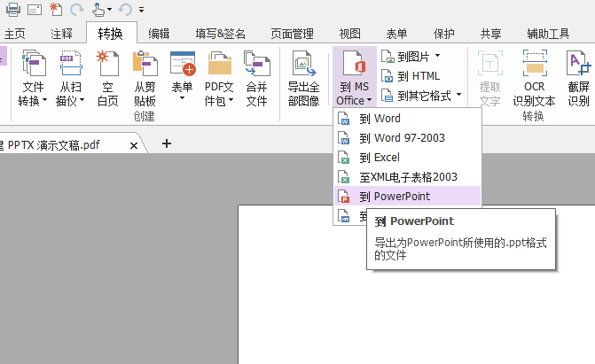Choose 到 Word 97-2003 menu item
The image size is (595, 364).
point(408,137)
